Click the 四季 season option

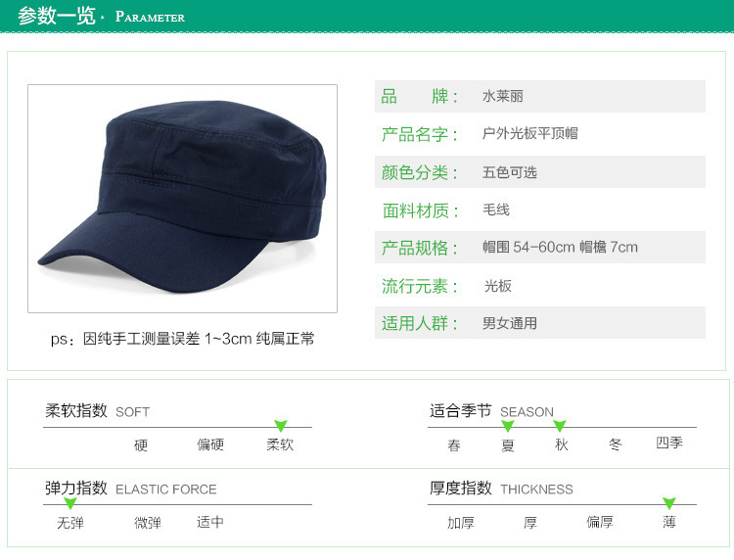point(669,443)
